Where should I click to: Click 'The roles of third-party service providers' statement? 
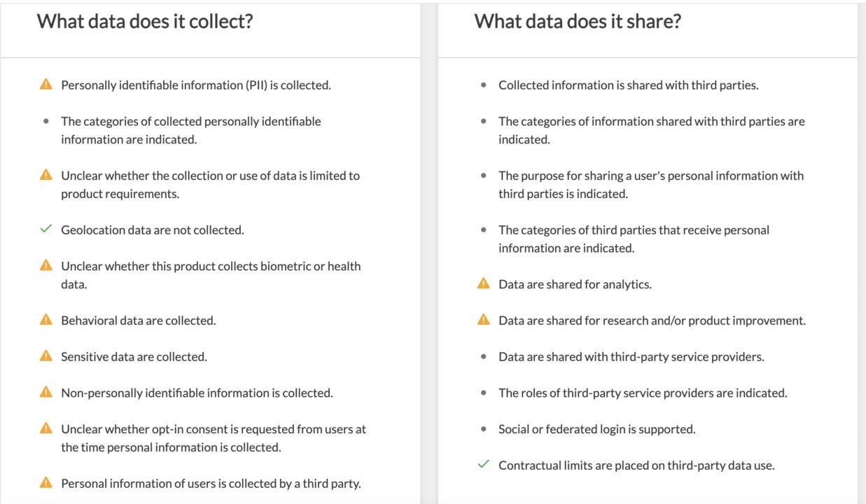[x=643, y=393]
